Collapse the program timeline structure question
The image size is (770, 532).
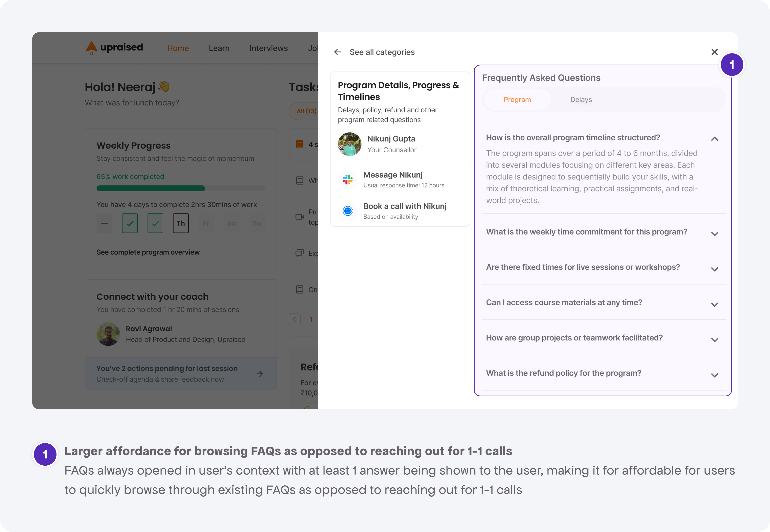[714, 139]
